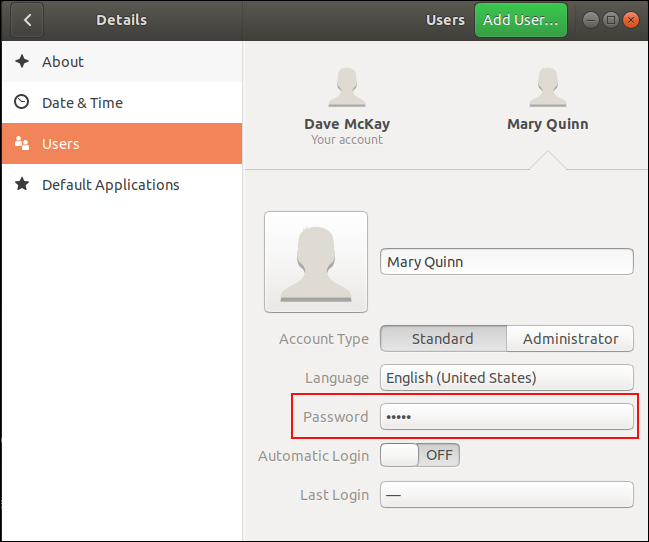Screen dimensions: 649x542
Task: Click the Users people icon in sidebar
Action: point(22,144)
